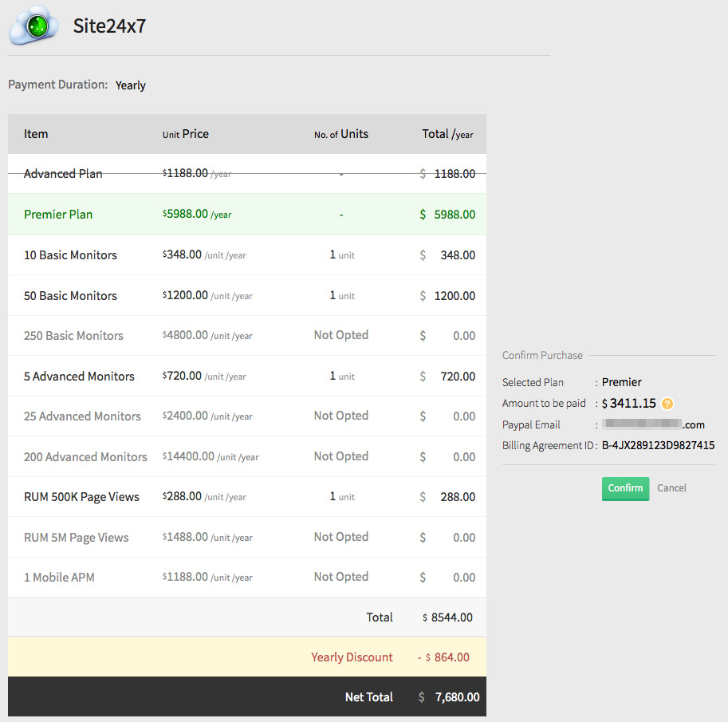
Task: Click the Billing Agreement ID value
Action: click(658, 445)
